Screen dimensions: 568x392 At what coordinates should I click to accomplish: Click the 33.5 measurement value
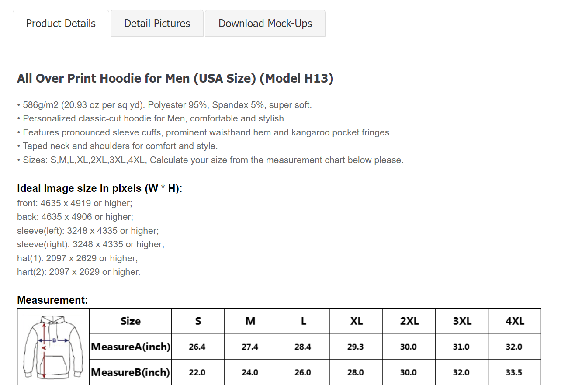click(514, 372)
